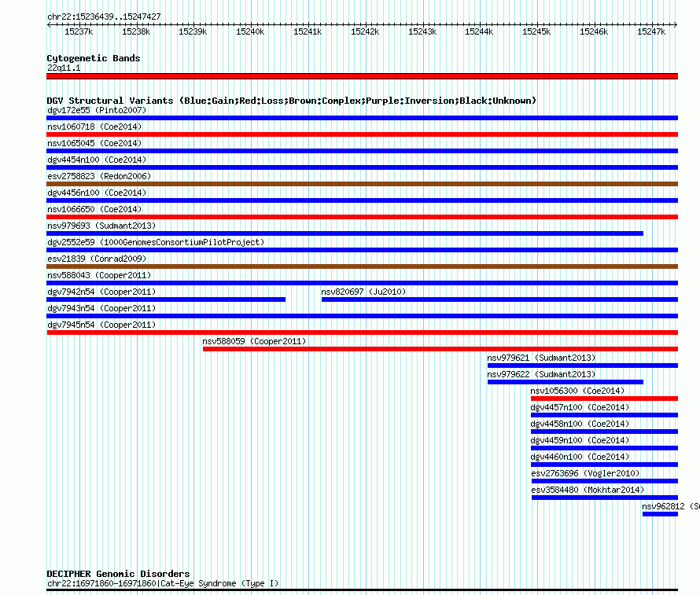Click the dgv7945n54 (Cooper2011) label

click(101, 325)
